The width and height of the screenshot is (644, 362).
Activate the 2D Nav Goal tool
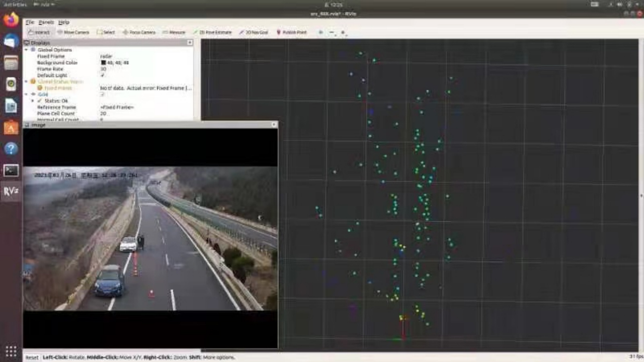[x=254, y=32]
